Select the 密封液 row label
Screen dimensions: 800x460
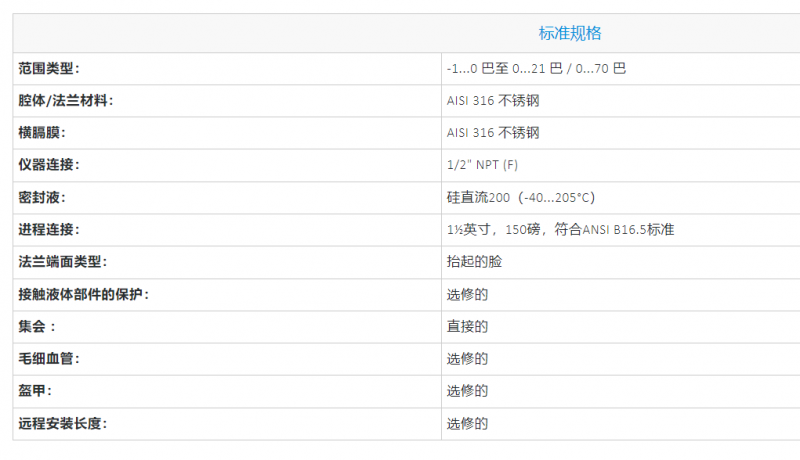point(42,197)
